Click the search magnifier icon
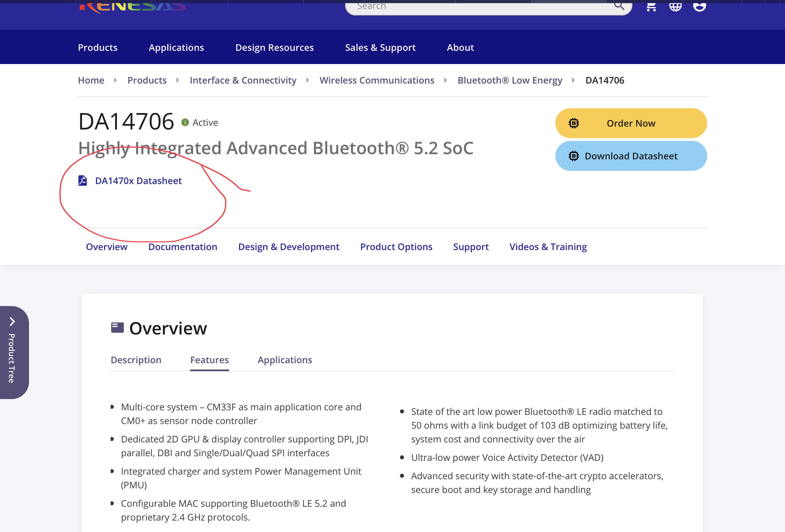The height and width of the screenshot is (532, 785). (619, 5)
